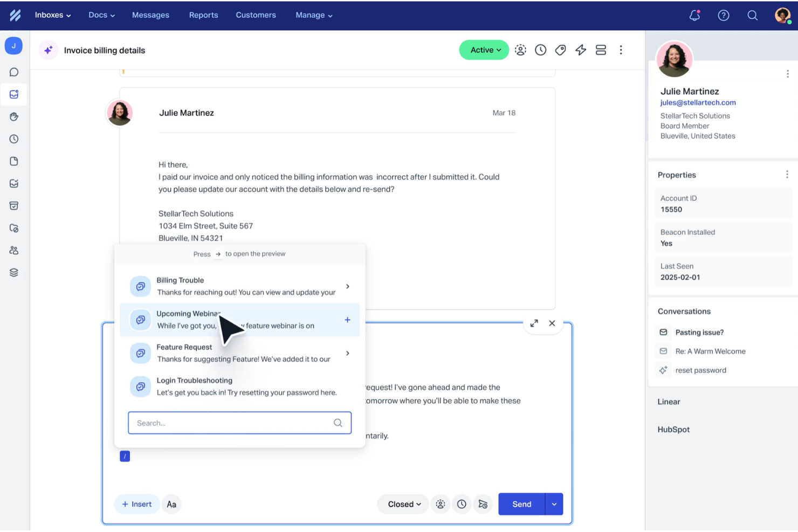
Task: Select the raised-hand inbox icon in left sidebar
Action: pos(13,116)
